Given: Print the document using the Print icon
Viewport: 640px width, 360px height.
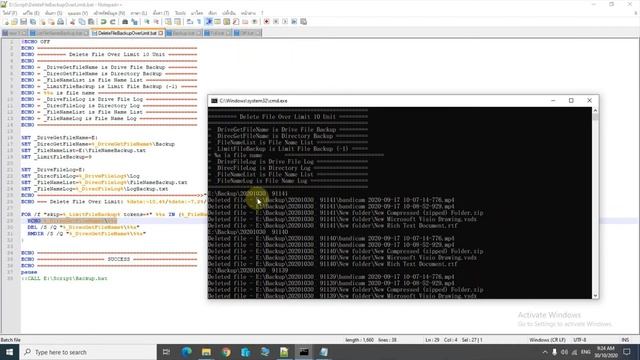Looking at the screenshot, I should click(x=60, y=22).
